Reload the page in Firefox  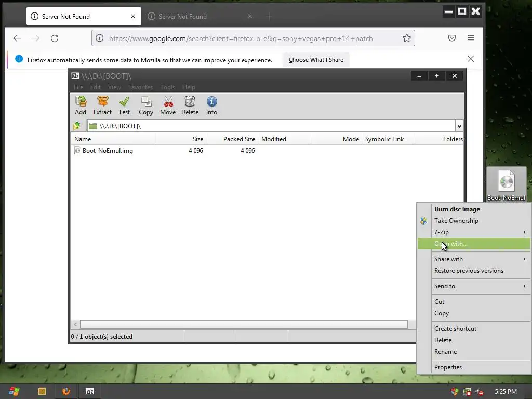tap(55, 38)
